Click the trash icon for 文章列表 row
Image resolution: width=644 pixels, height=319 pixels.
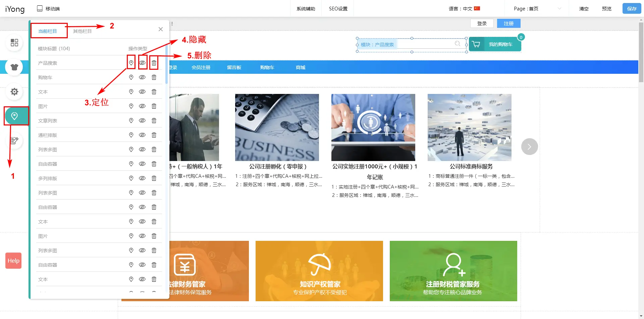click(154, 120)
